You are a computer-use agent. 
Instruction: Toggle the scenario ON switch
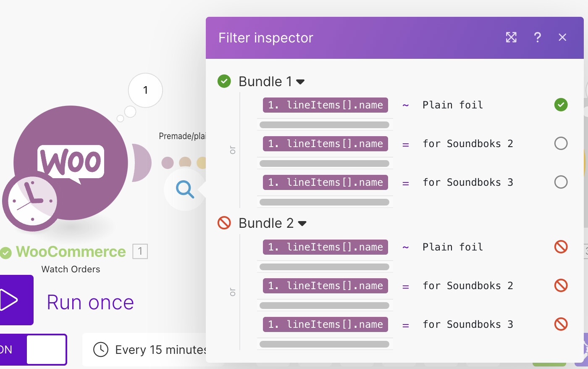(x=34, y=349)
